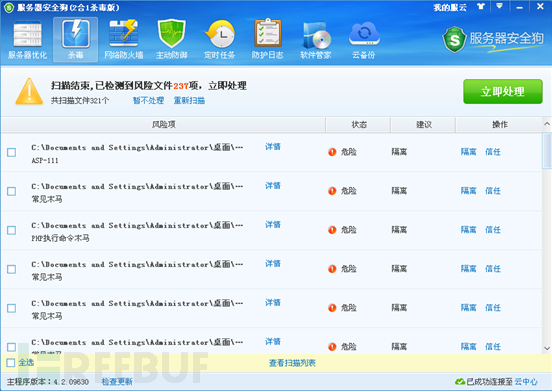Click the PHP执行命令木马 risk name text
The image size is (552, 392).
tap(60, 238)
